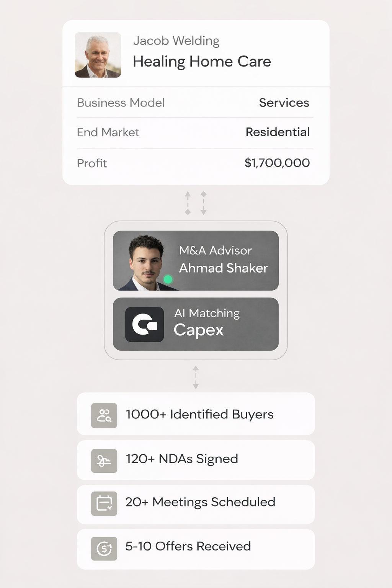Click the $1,700,000 profit amount
Viewport: 392px width, 588px height.
[x=277, y=163]
